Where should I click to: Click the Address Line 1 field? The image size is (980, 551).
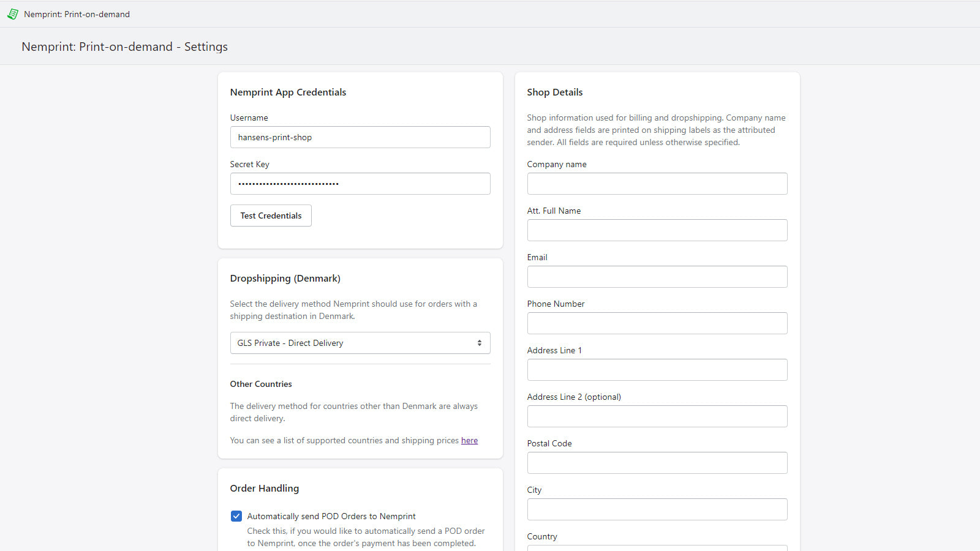pyautogui.click(x=657, y=370)
